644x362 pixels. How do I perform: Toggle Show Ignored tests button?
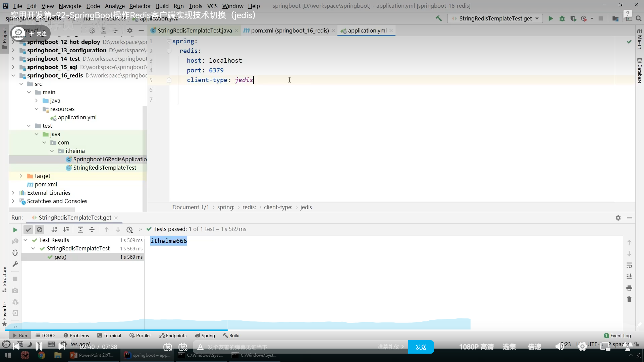pyautogui.click(x=40, y=230)
